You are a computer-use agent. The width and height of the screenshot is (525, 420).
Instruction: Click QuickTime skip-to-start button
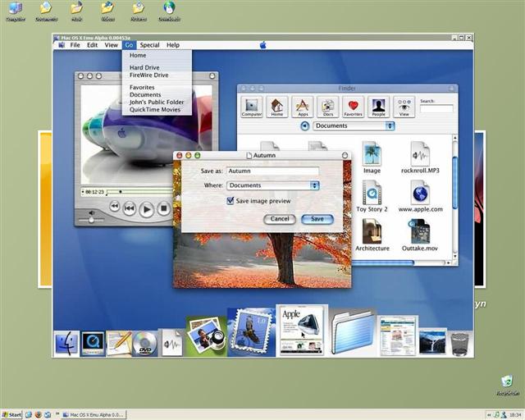click(130, 208)
